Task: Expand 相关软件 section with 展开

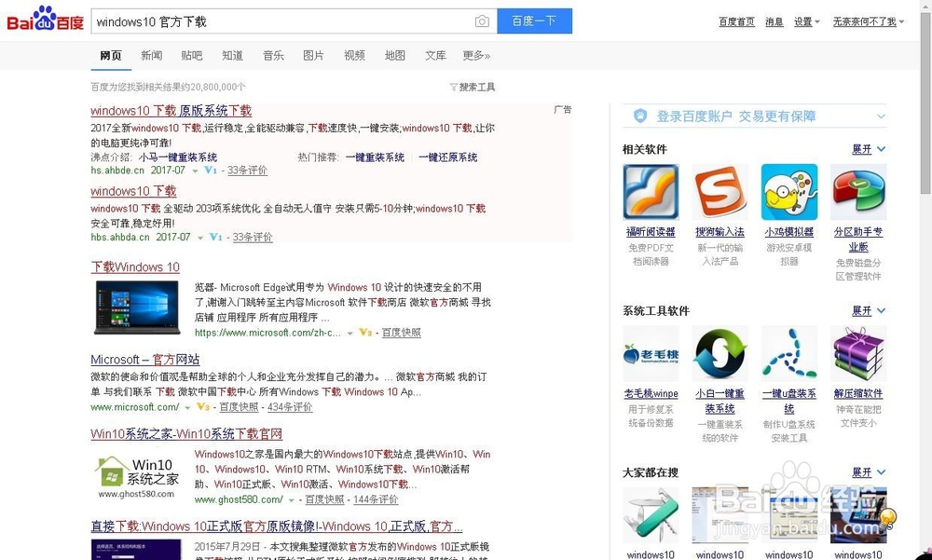Action: pos(869,149)
